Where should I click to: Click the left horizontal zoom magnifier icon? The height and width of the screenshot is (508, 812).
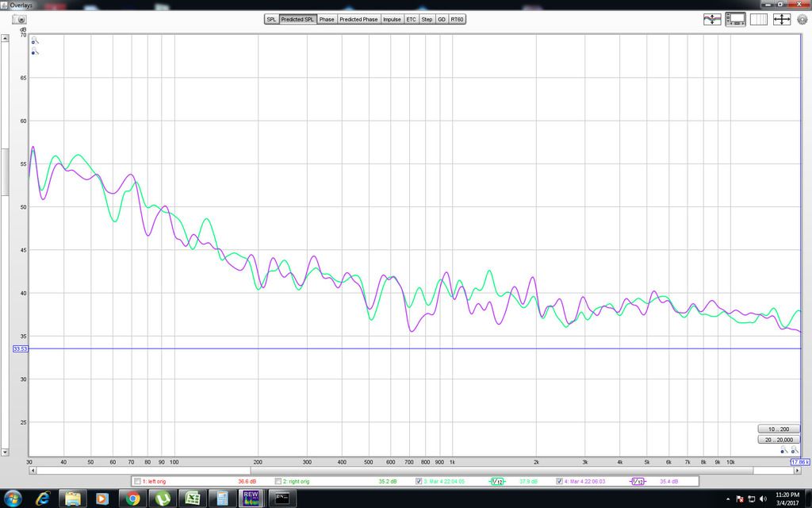[x=784, y=449]
